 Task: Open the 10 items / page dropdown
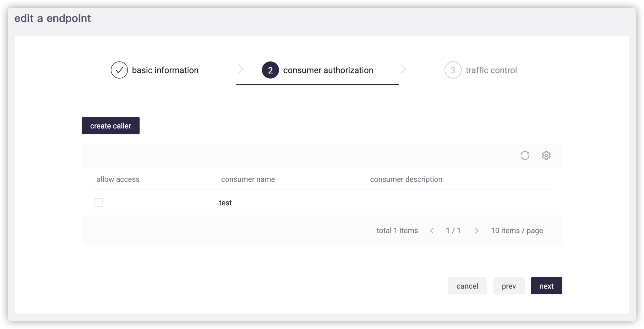coord(517,231)
